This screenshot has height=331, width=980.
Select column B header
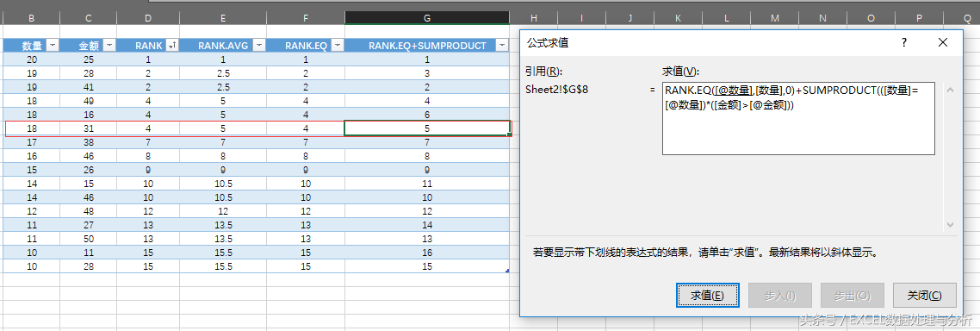31,19
